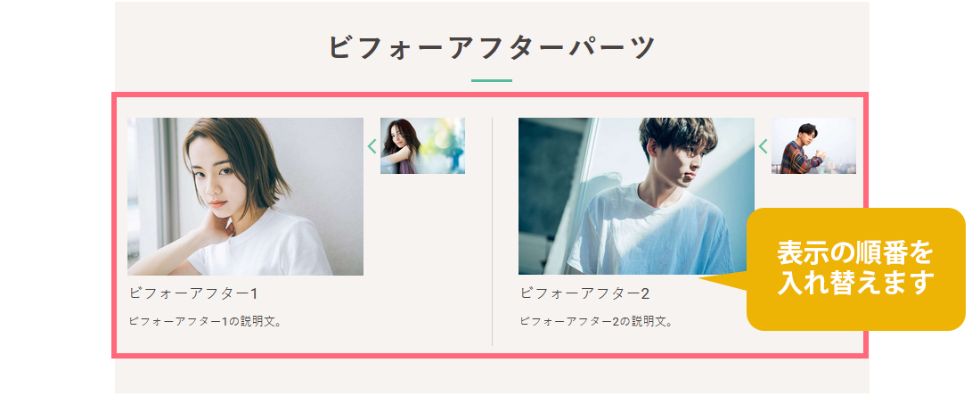Click the green accent line under the heading
The image size is (980, 396).
492,80
